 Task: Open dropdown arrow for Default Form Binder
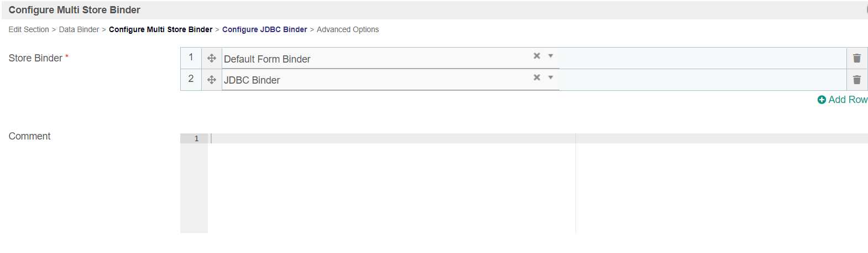[551, 56]
